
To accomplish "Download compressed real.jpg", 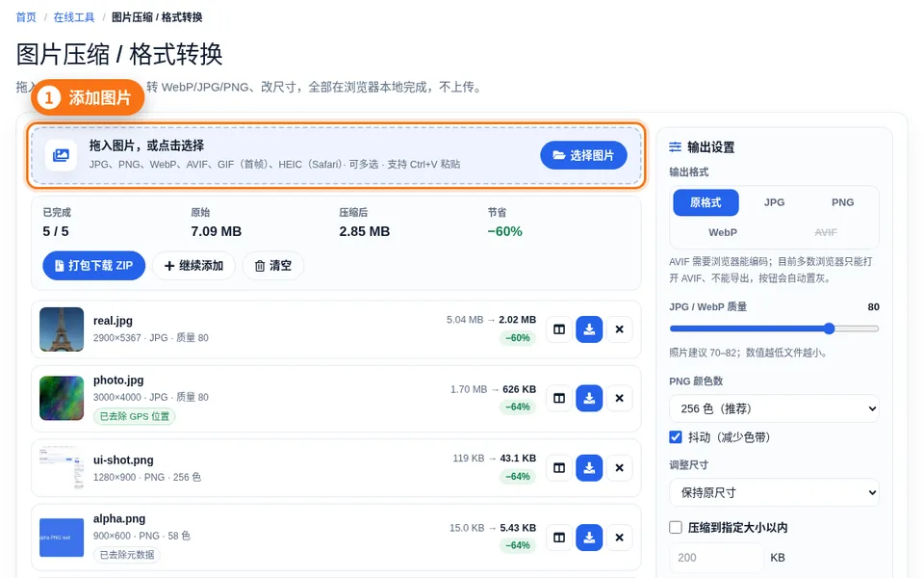I will (589, 329).
